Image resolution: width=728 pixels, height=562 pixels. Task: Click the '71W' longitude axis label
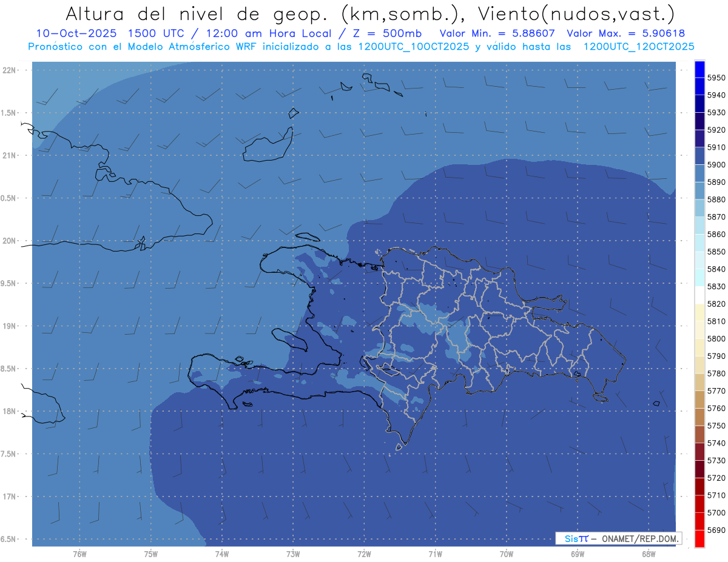[435, 554]
